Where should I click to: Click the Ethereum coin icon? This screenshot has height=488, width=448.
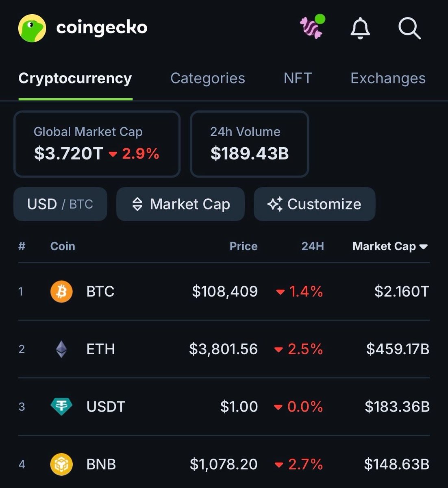pyautogui.click(x=61, y=349)
